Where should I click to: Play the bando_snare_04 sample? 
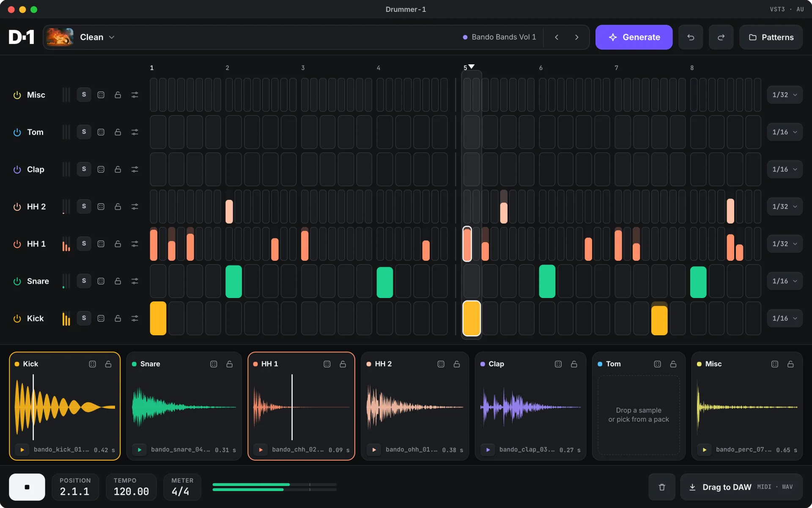(x=140, y=450)
